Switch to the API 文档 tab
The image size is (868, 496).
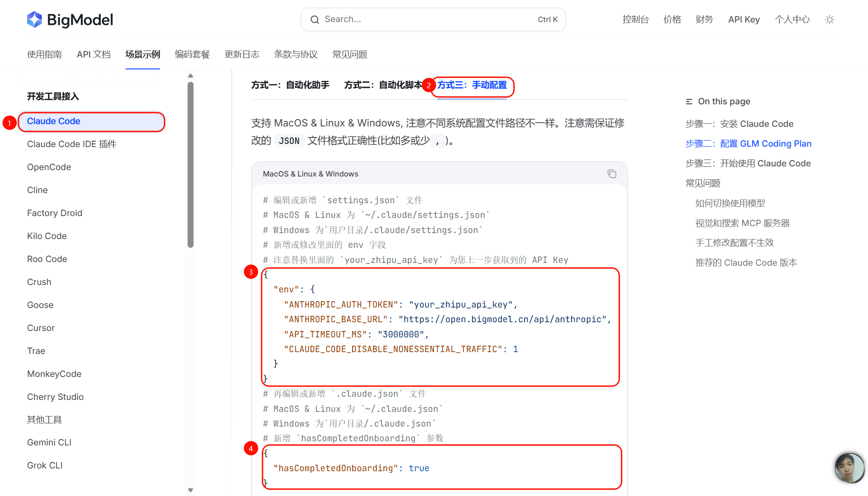94,54
